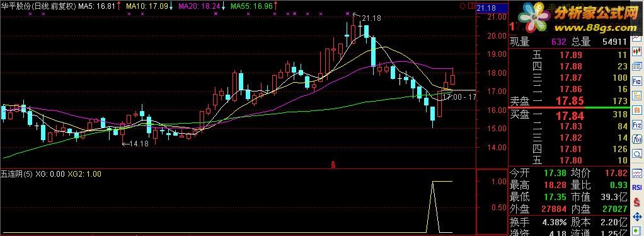Open the f(x) formula manager icon

pyautogui.click(x=637, y=139)
